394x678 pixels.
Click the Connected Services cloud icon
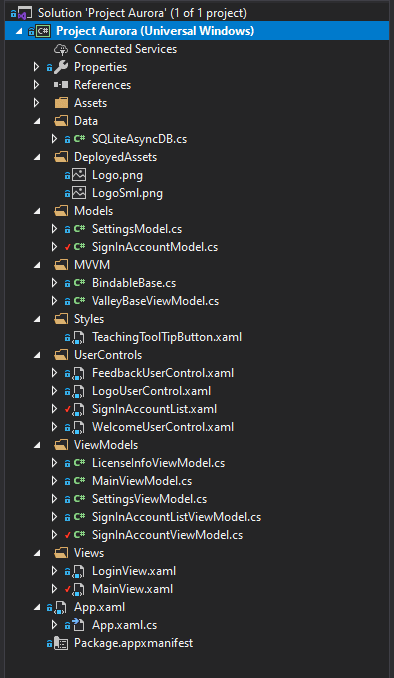click(61, 49)
